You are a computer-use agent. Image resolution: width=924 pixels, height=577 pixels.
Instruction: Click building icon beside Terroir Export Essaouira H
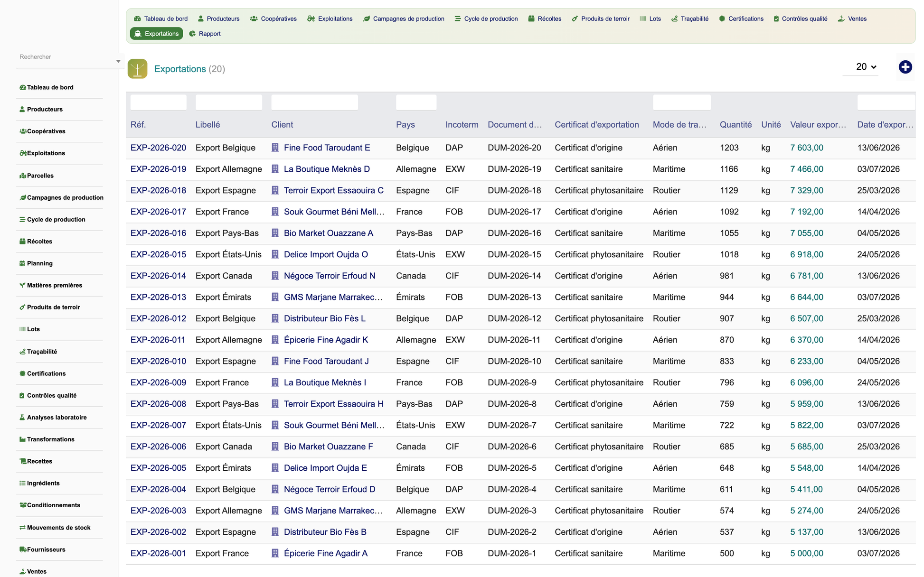coord(275,404)
